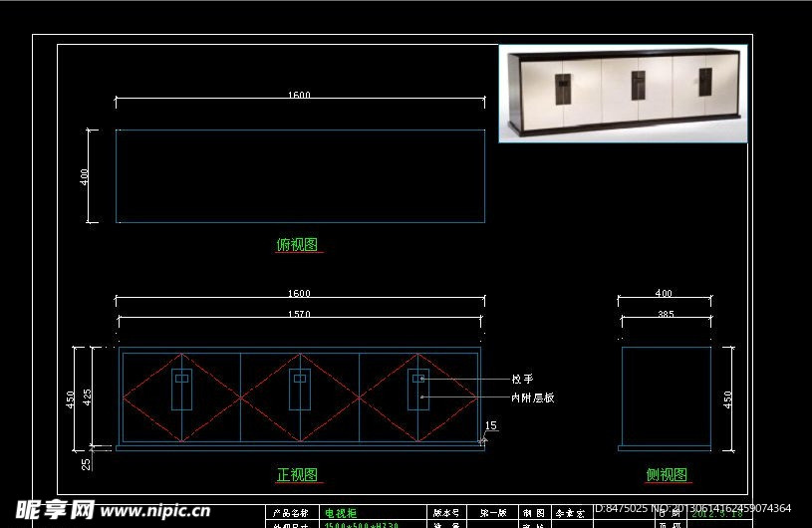This screenshot has width=812, height=528.
Task: Click the green 2012.5.18 date value
Action: point(717,514)
